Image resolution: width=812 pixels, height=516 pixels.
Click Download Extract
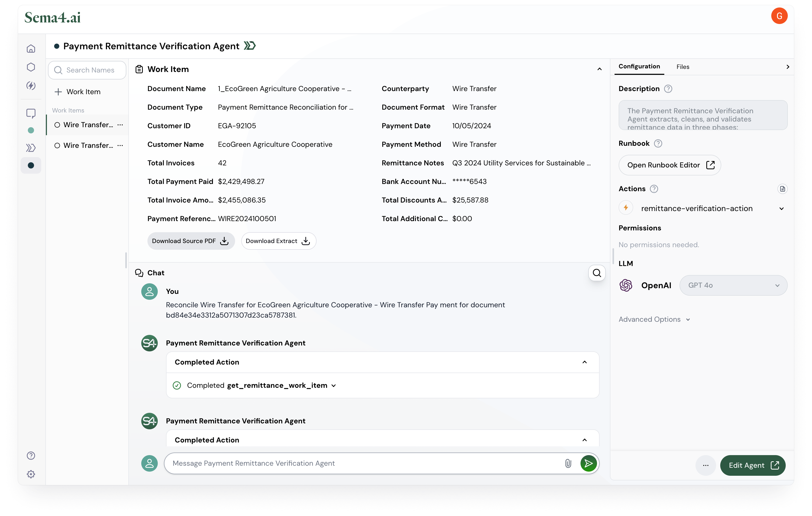tap(279, 241)
